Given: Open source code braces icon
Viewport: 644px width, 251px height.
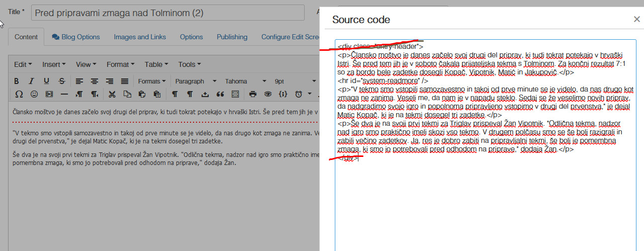Looking at the screenshot, I should pos(283,94).
